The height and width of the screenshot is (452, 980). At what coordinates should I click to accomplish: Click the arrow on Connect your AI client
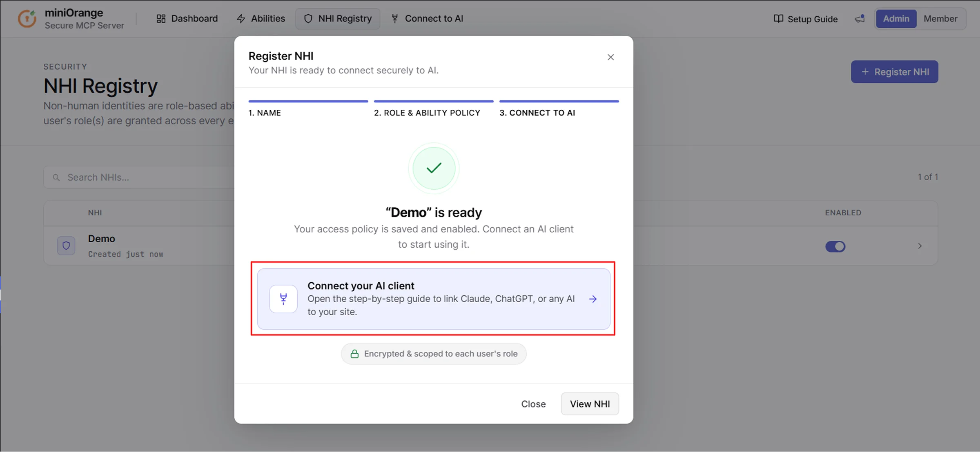[x=593, y=299]
